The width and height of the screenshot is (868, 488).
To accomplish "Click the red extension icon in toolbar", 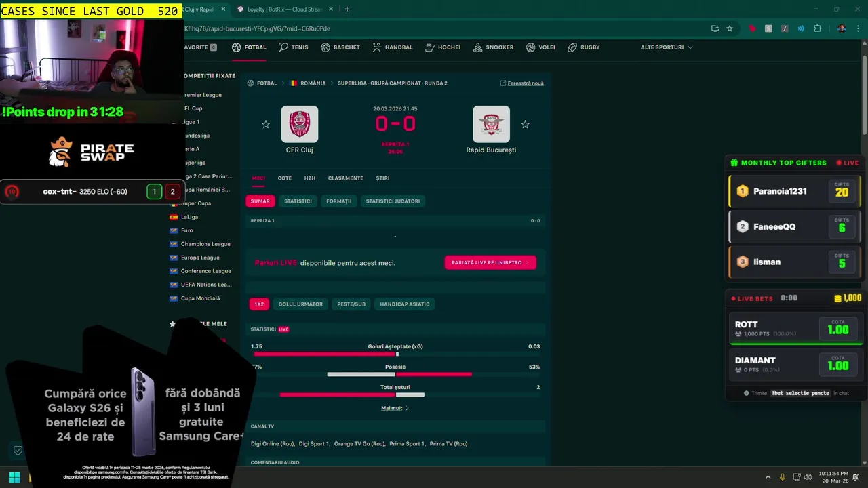I will click(752, 28).
